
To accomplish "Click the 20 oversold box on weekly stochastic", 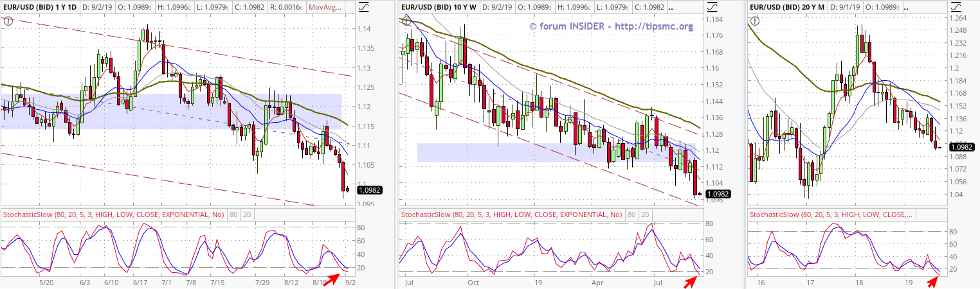I will point(646,214).
